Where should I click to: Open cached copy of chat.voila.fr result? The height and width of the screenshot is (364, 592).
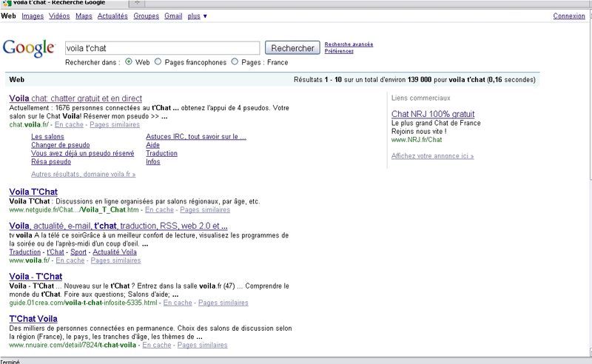click(69, 124)
